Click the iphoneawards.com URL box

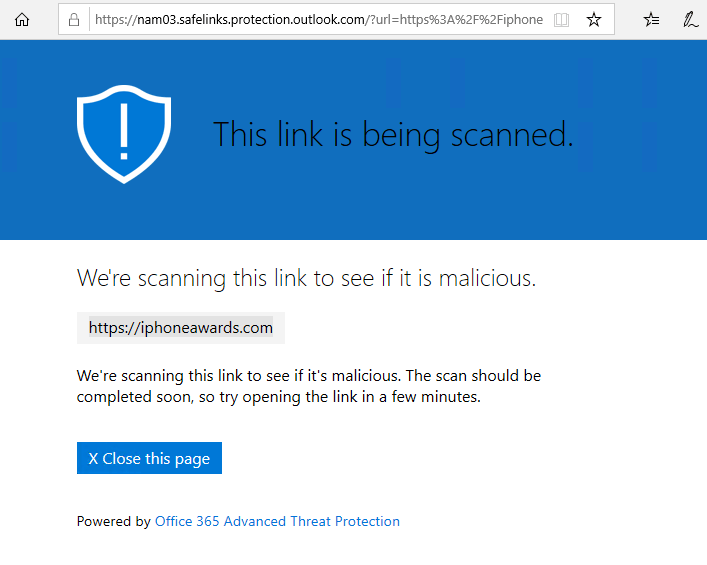tap(181, 328)
